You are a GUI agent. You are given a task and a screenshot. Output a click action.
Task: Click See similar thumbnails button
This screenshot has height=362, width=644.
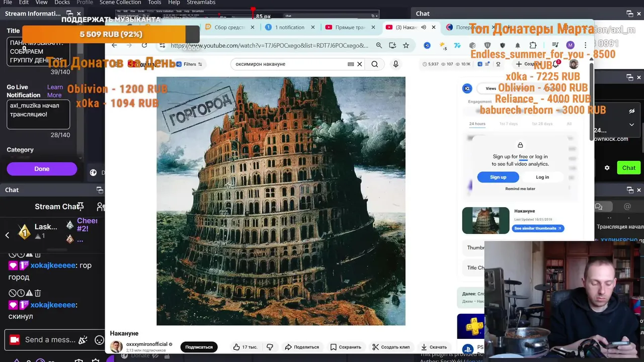tap(538, 228)
